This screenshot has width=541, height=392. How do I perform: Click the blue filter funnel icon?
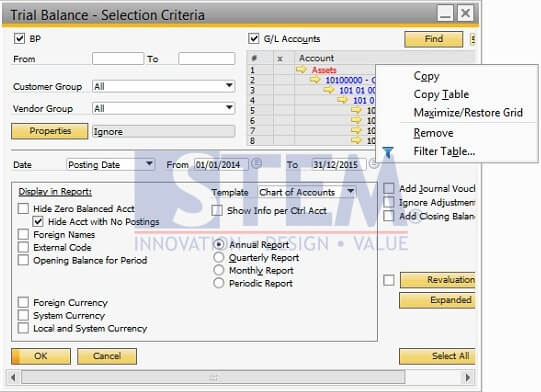[388, 152]
